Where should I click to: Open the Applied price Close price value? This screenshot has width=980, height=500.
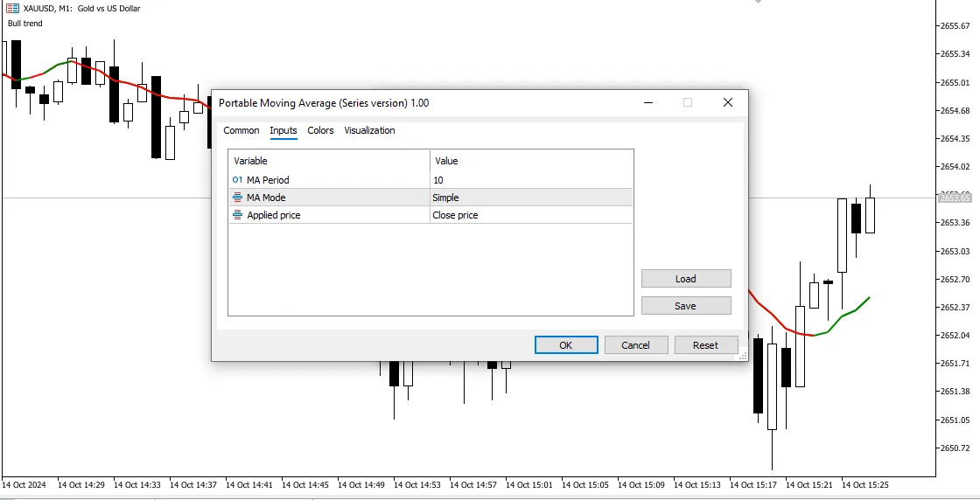tap(531, 215)
